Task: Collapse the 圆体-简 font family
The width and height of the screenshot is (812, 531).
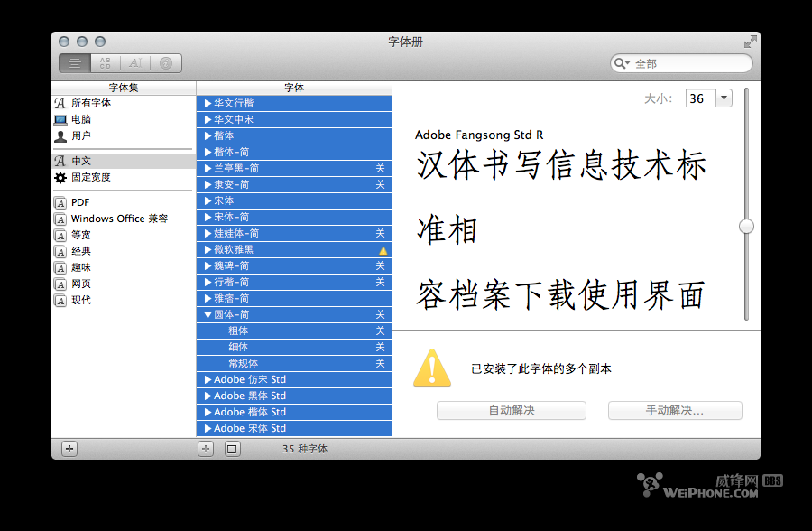Action: [x=208, y=314]
